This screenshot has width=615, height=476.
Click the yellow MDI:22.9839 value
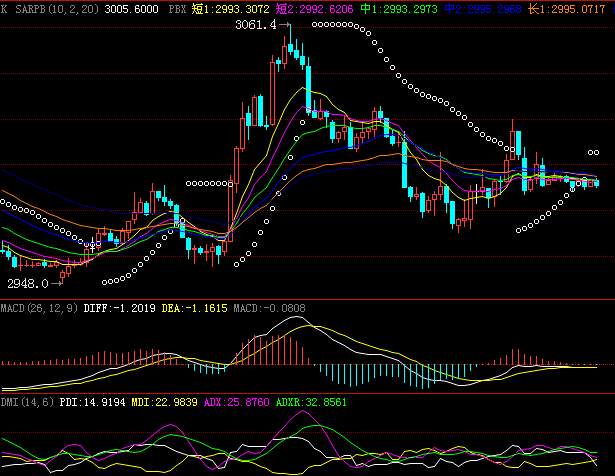(x=164, y=402)
